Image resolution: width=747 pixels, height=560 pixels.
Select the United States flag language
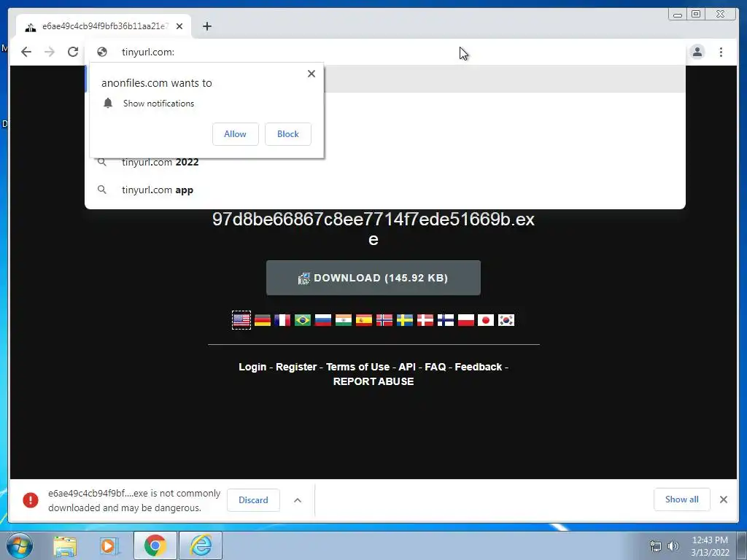pos(241,320)
